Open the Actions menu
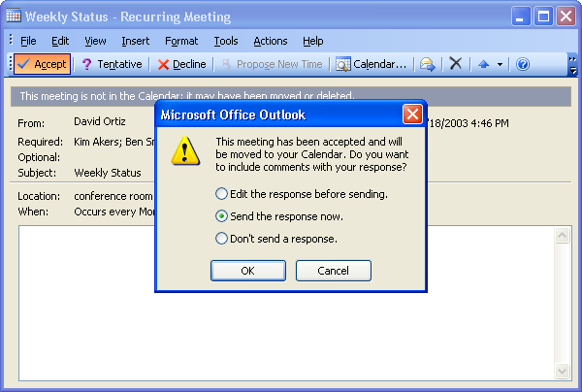This screenshot has width=582, height=392. point(271,41)
